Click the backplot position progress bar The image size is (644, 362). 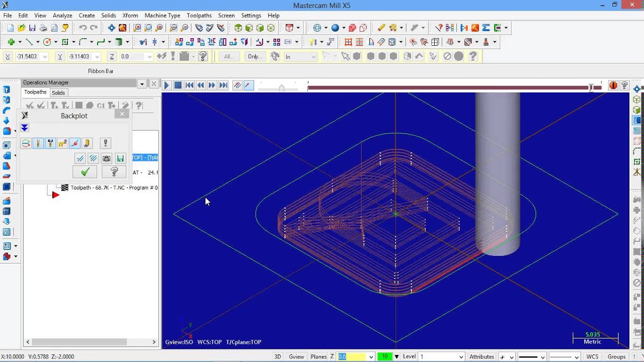pyautogui.click(x=454, y=88)
